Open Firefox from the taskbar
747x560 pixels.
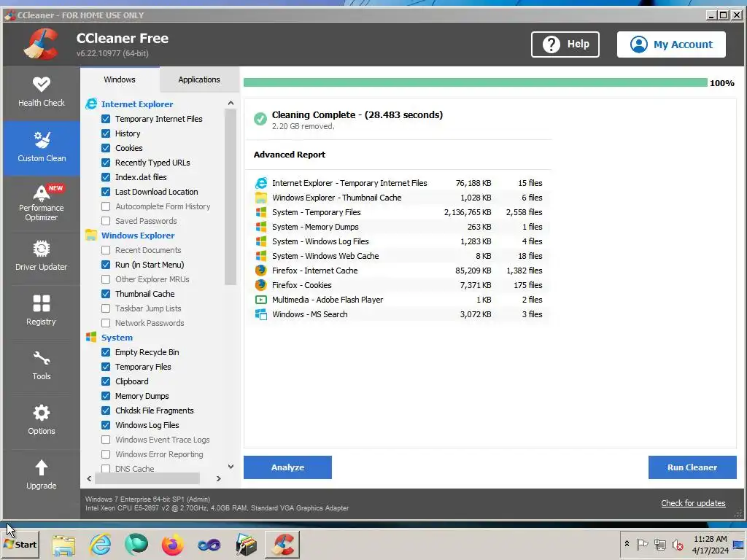pos(172,545)
